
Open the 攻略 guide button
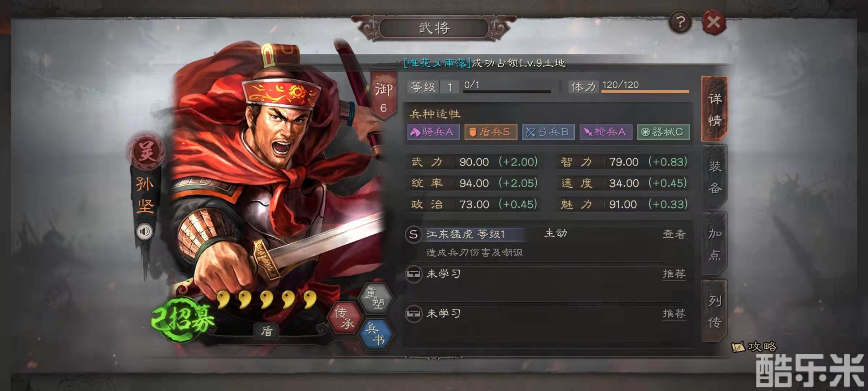tap(754, 347)
